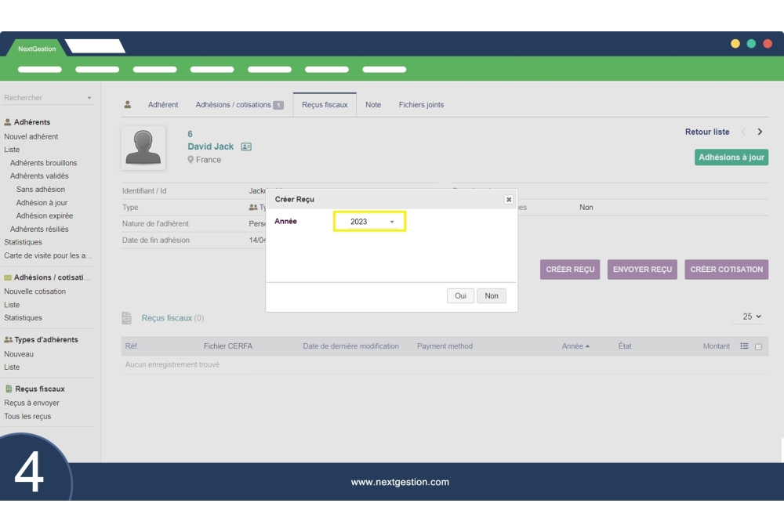Open the column list selector icon

(744, 346)
